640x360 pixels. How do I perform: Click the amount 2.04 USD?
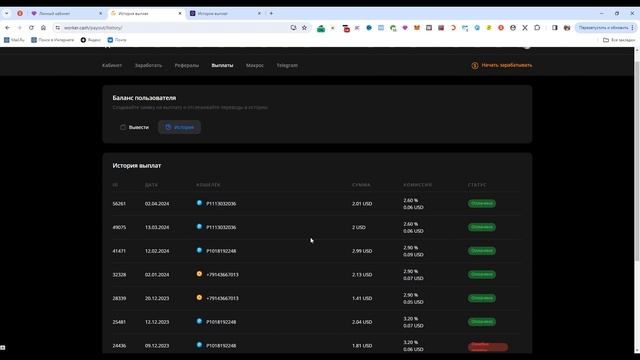tap(362, 322)
